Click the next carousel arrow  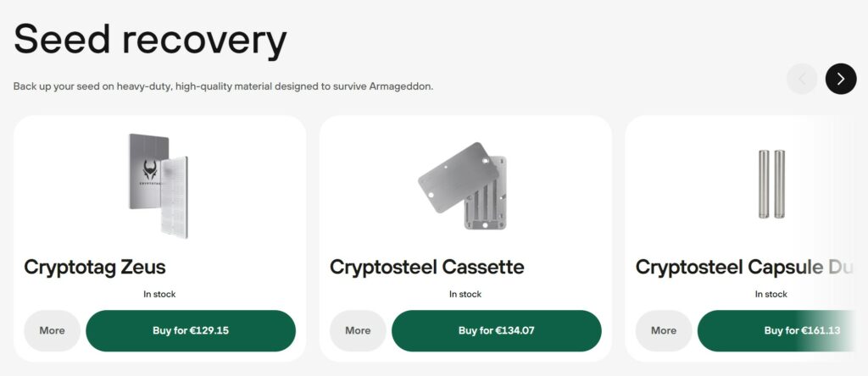click(x=840, y=79)
